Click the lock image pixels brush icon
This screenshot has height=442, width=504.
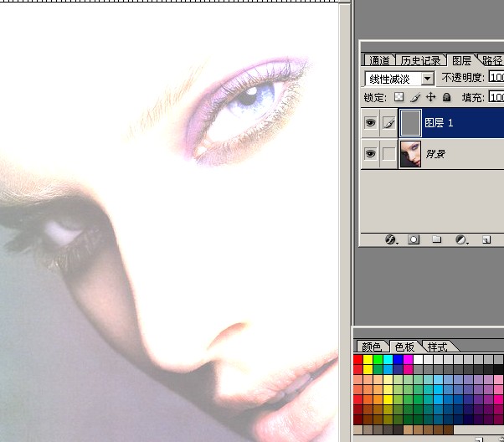coord(415,97)
